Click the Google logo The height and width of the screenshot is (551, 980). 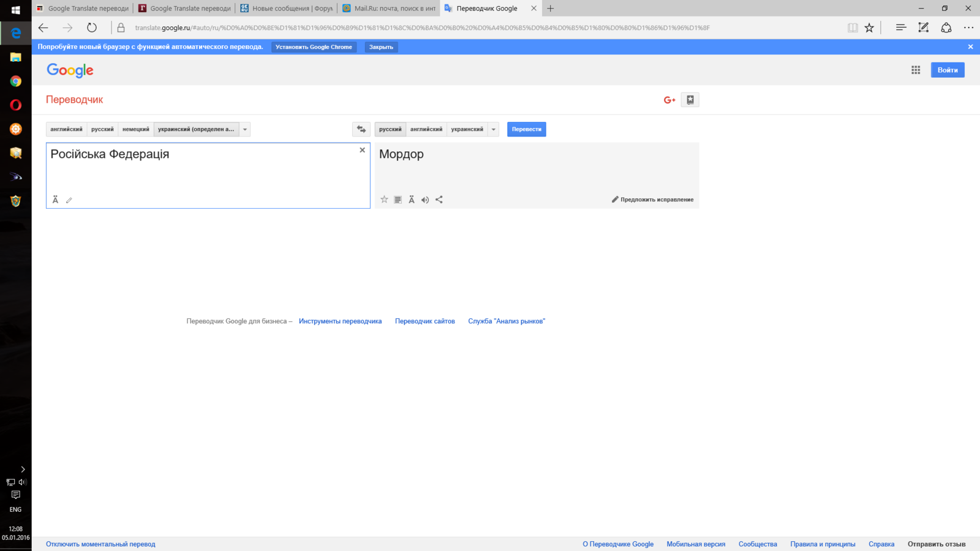[70, 70]
